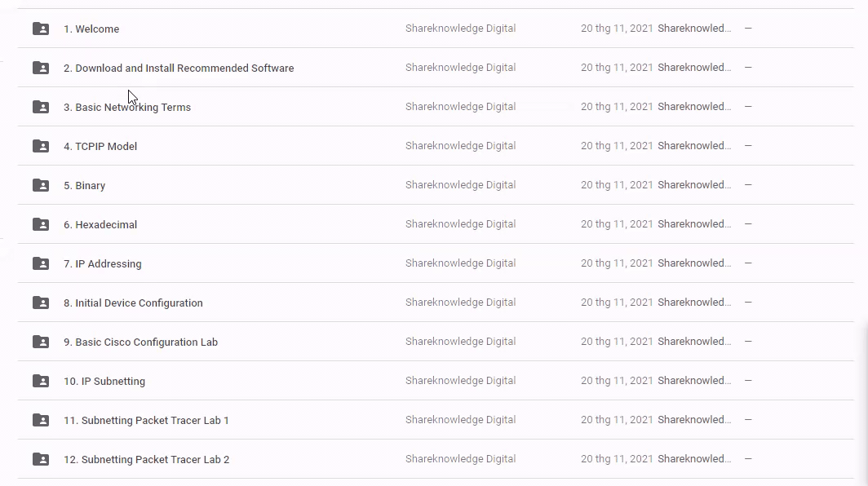Click the Hexadecimal shared folder icon
The width and height of the screenshot is (868, 486).
[x=41, y=224]
